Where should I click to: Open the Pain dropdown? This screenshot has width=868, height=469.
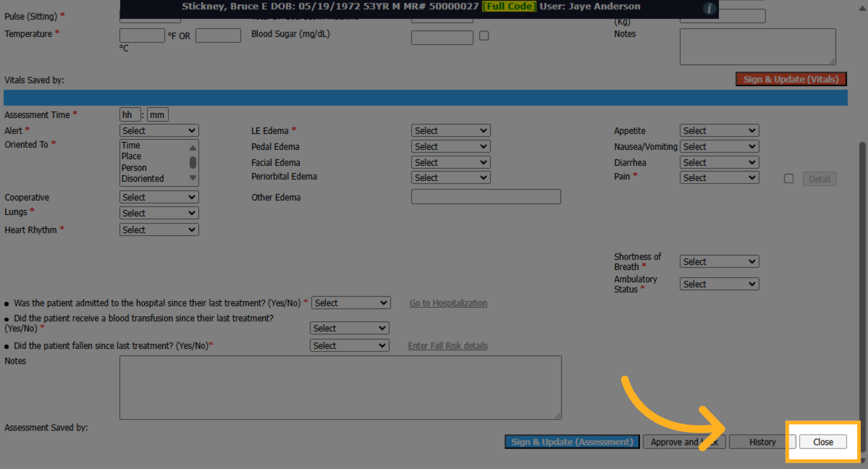coord(719,178)
